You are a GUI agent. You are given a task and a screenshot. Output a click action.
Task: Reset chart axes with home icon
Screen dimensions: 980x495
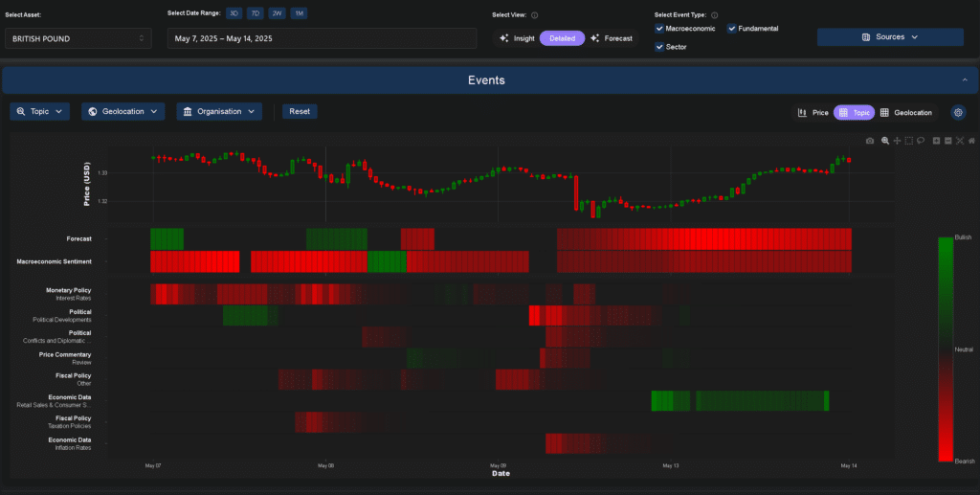971,141
